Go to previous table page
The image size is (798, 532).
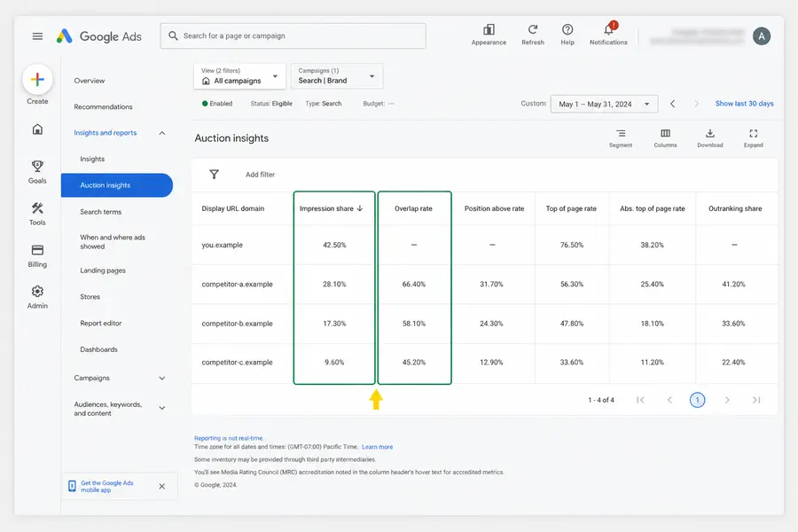tap(669, 400)
